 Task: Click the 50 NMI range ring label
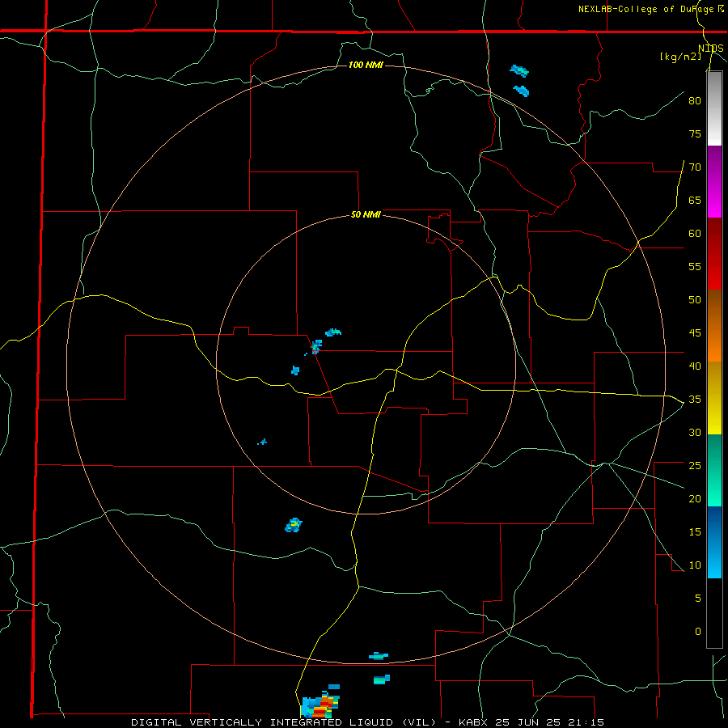[366, 214]
